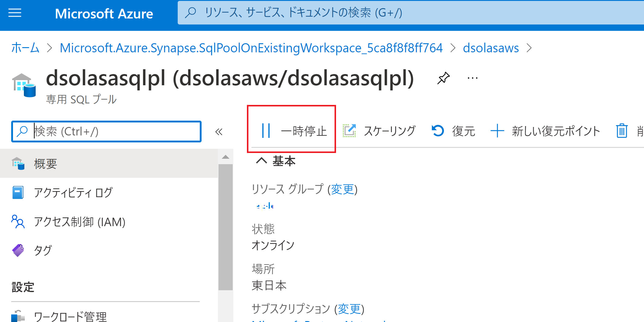Click the Restore (復元) icon
The image size is (644, 322).
point(453,131)
